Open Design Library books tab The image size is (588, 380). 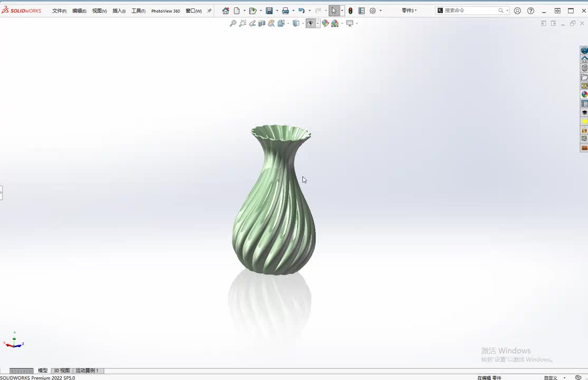(x=584, y=68)
